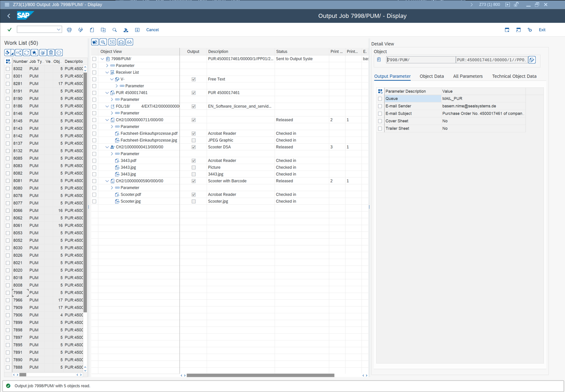Open the Technical Object Data tab

(514, 76)
